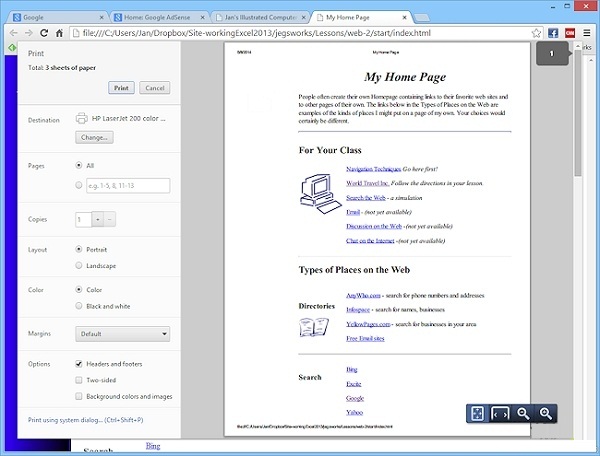
Task: Zoom out the print preview
Action: pyautogui.click(x=523, y=413)
